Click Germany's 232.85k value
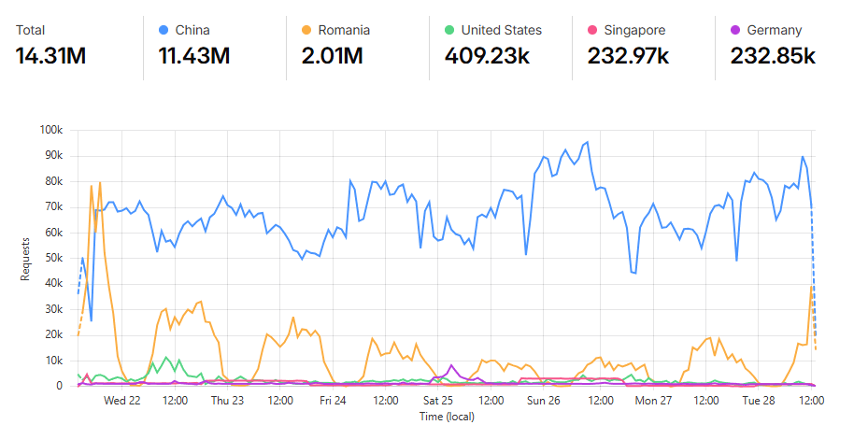868x425 pixels. pos(773,55)
